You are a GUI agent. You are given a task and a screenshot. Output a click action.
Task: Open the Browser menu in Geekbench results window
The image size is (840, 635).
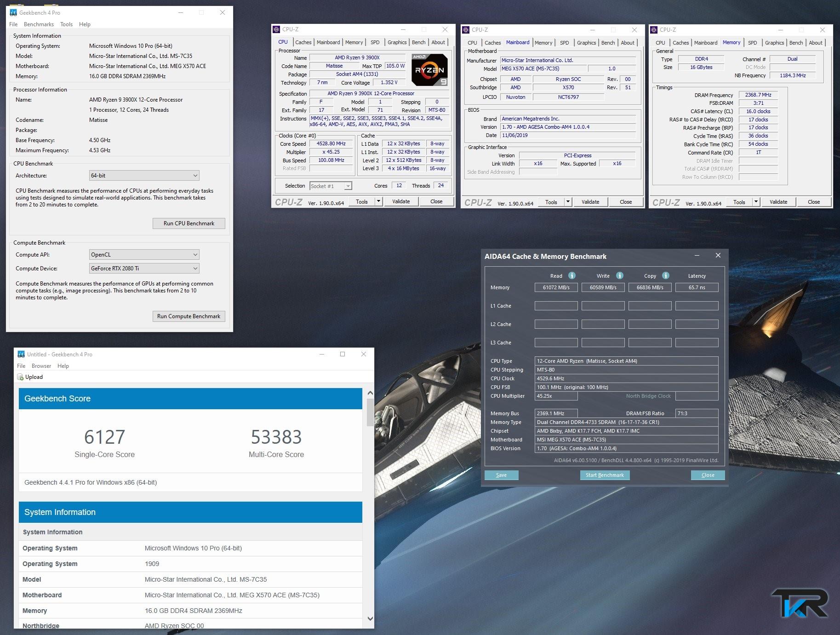pos(41,366)
